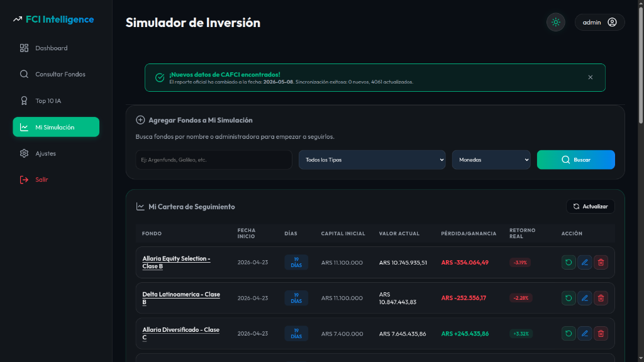Click the Top 10 IA award icon

(x=25, y=101)
